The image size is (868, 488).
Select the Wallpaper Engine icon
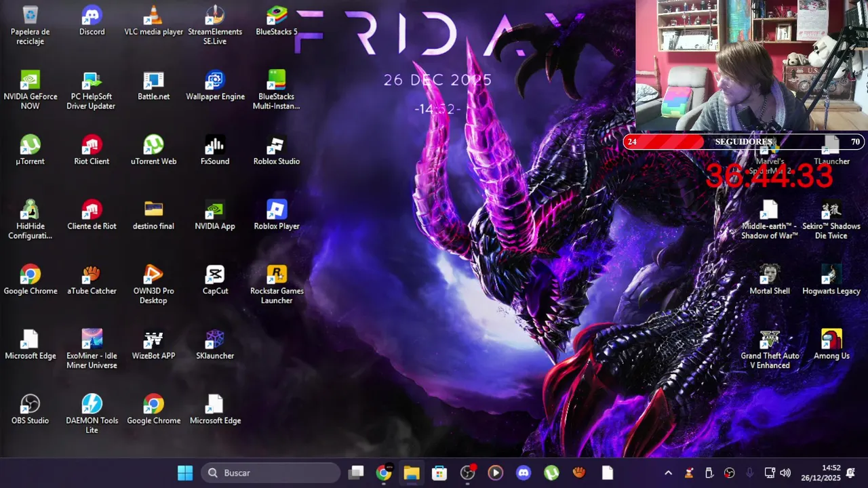215,85
